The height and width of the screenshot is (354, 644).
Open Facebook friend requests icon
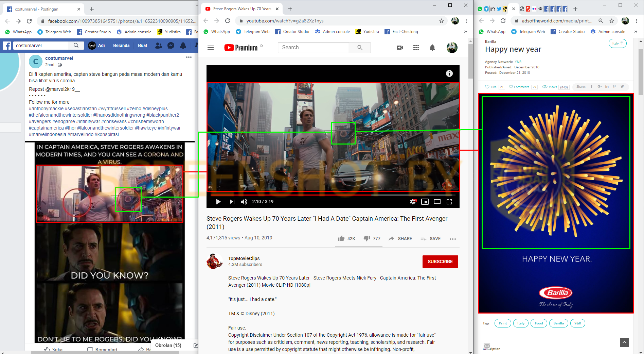[x=159, y=45]
